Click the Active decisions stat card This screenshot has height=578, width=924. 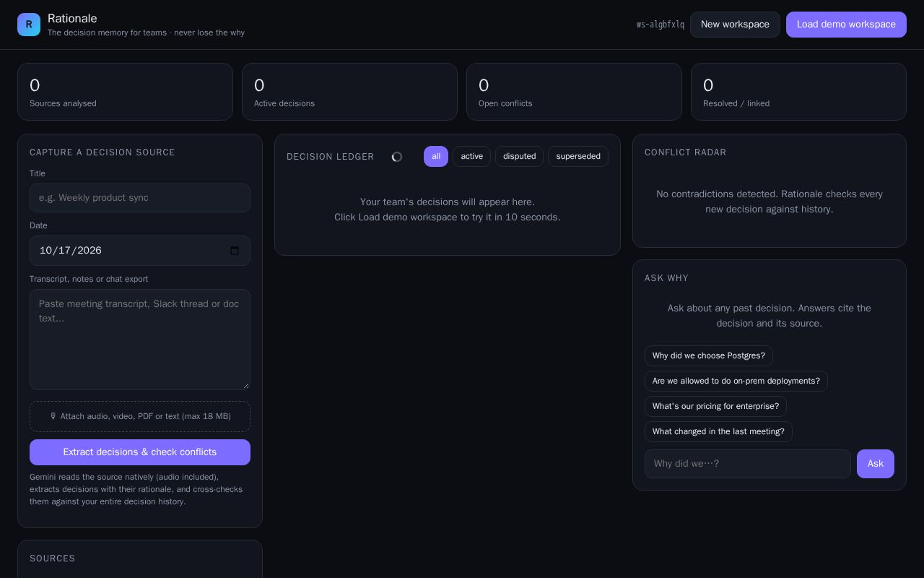pyautogui.click(x=349, y=92)
